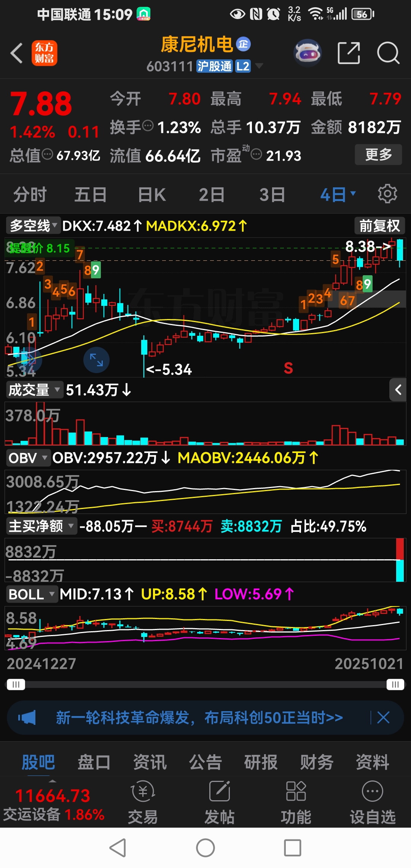Tap the date range slider track
The height and width of the screenshot is (868, 411).
coord(205,685)
